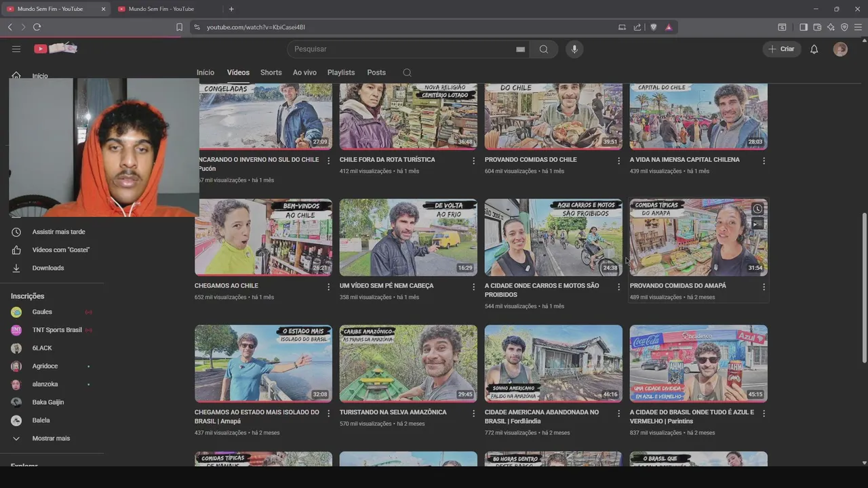Select the Vídeos channel tab
The width and height of the screenshot is (868, 488).
(x=238, y=73)
